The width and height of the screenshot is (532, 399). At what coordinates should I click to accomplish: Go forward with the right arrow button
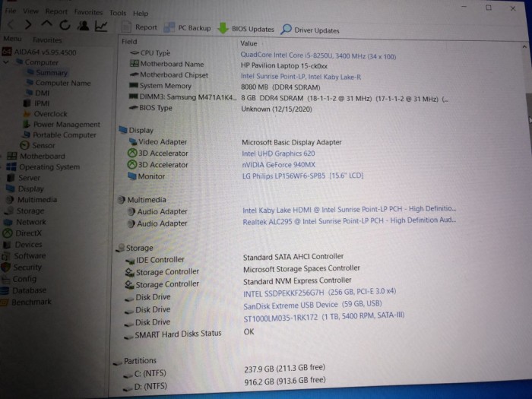(29, 24)
